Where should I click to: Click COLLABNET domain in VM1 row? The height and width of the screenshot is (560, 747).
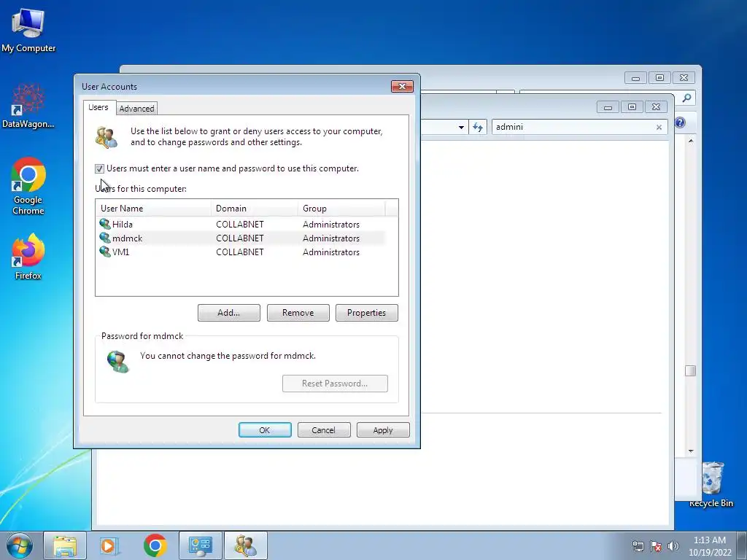pos(239,252)
